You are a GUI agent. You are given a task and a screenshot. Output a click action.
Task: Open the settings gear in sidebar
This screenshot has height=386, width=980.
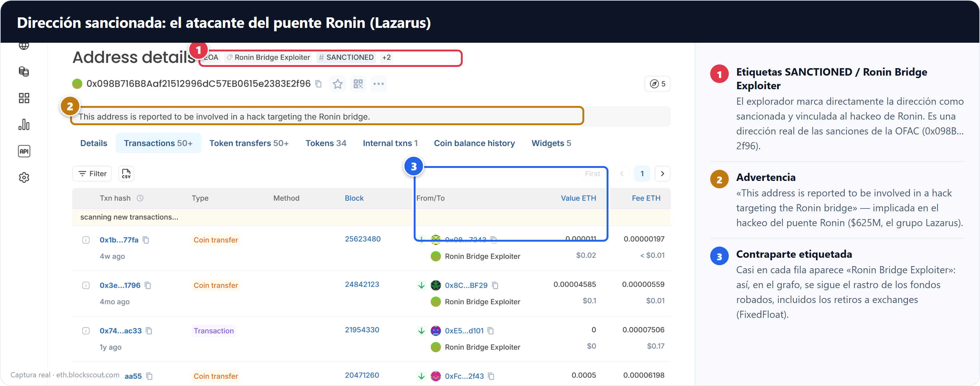pyautogui.click(x=24, y=178)
